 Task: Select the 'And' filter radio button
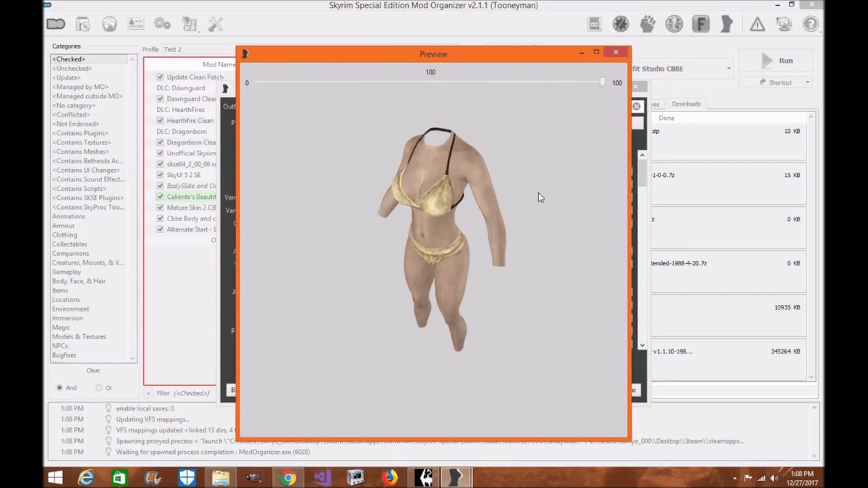(59, 388)
